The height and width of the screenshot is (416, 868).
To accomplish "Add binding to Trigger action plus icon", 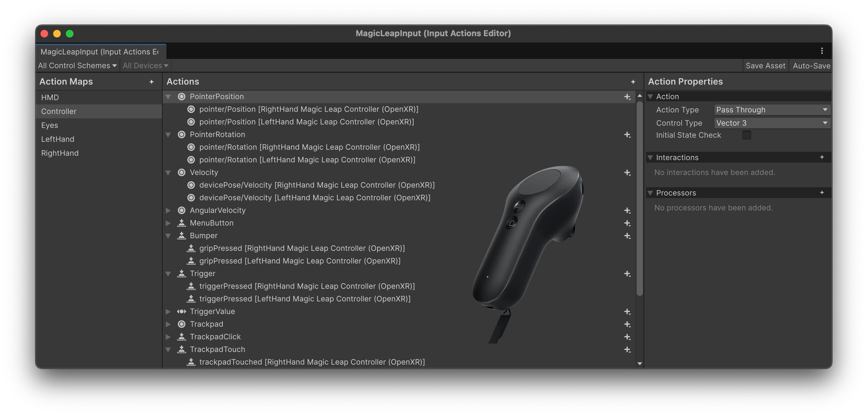I will pyautogui.click(x=627, y=274).
